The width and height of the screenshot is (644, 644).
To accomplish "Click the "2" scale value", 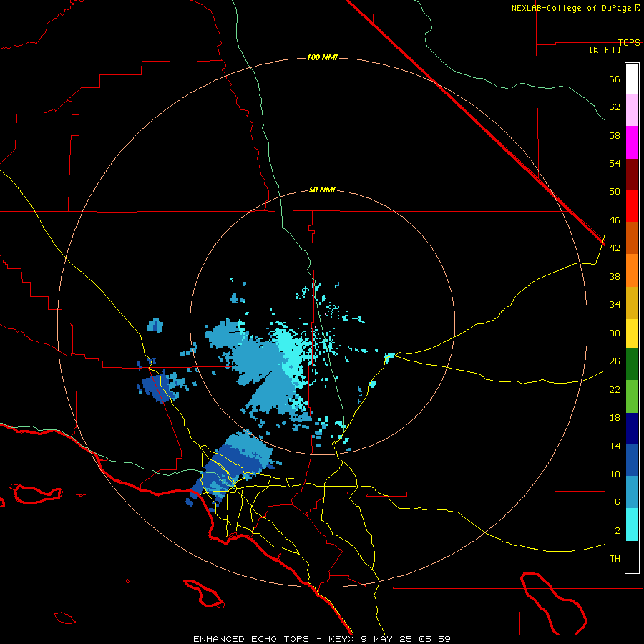I will 618,531.
